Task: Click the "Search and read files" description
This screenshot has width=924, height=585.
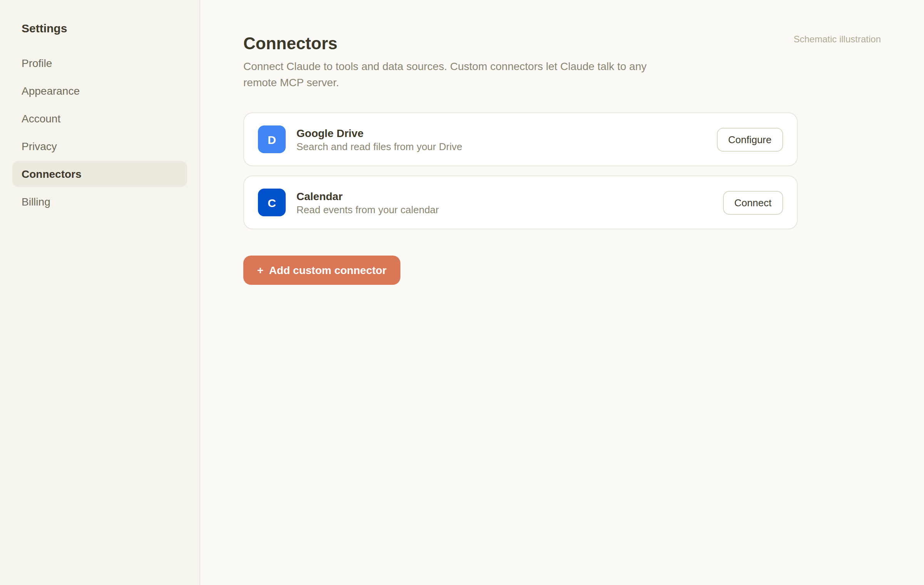Action: click(379, 147)
